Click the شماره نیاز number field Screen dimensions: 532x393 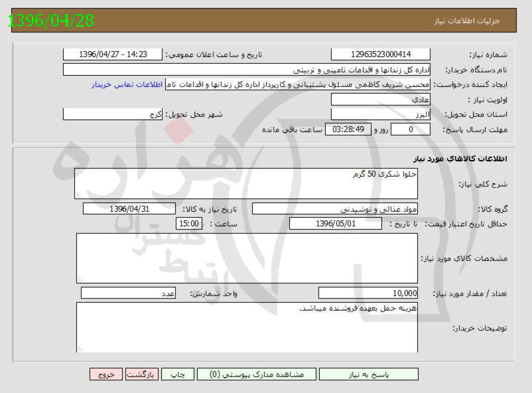tap(381, 54)
